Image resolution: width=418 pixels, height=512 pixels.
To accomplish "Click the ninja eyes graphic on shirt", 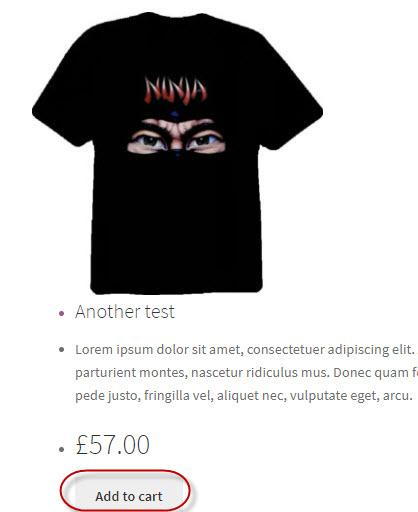I will tap(176, 137).
